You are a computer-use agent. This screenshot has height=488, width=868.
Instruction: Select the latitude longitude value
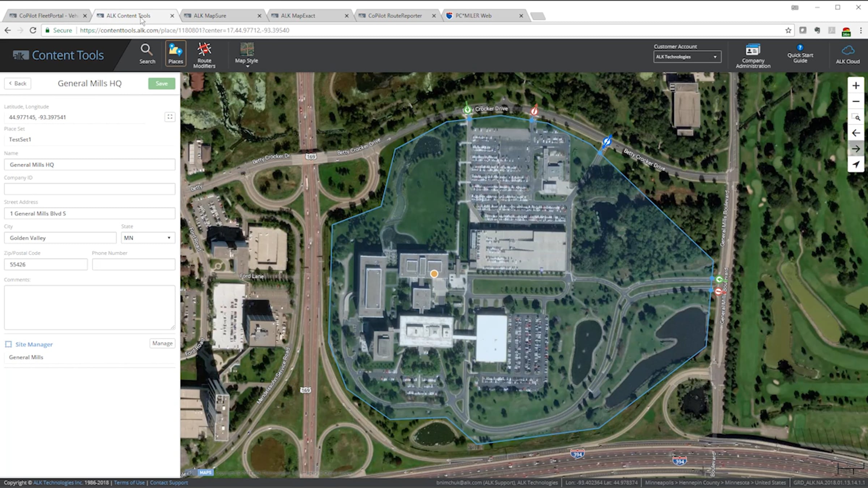tap(37, 117)
